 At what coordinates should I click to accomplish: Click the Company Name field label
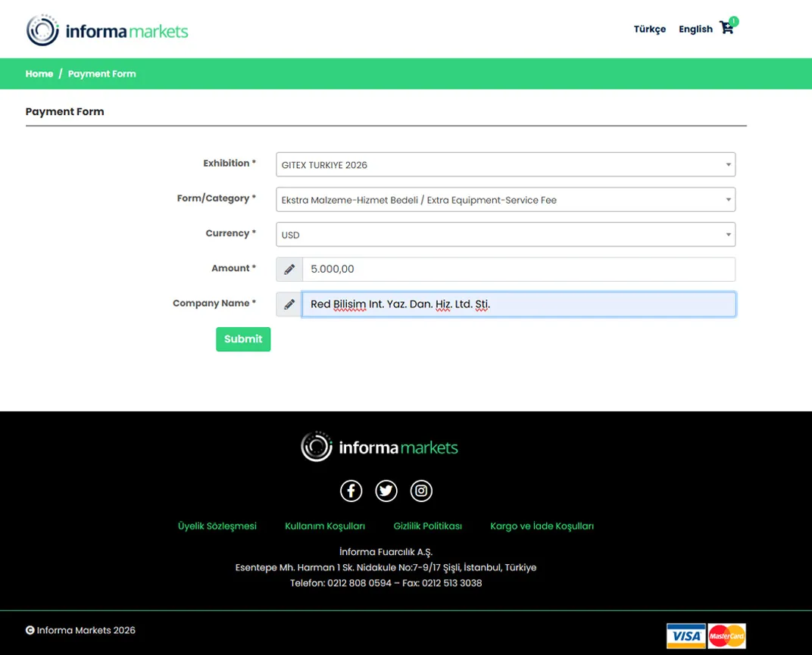coord(214,304)
